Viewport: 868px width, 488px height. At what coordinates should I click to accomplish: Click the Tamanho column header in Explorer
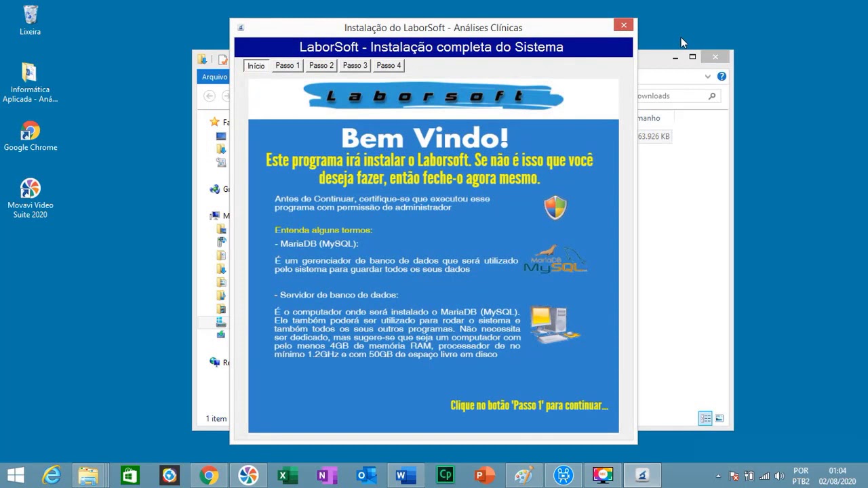(648, 118)
